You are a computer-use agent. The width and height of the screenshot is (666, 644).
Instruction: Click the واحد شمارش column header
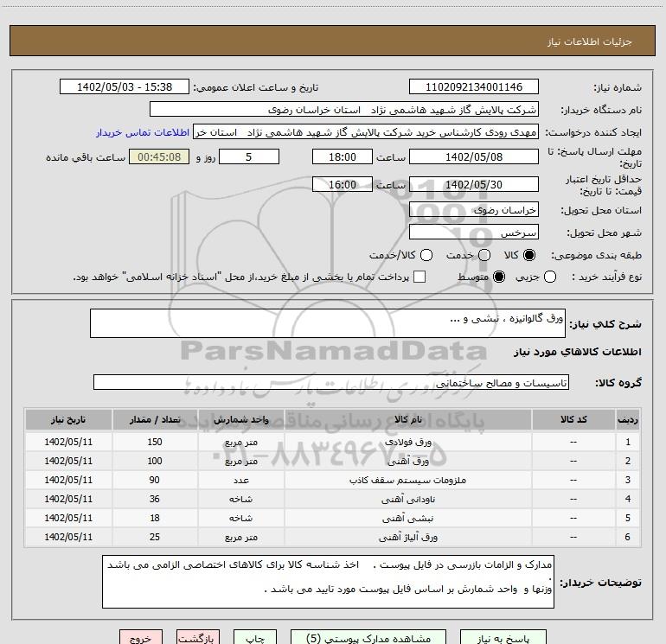(240, 419)
